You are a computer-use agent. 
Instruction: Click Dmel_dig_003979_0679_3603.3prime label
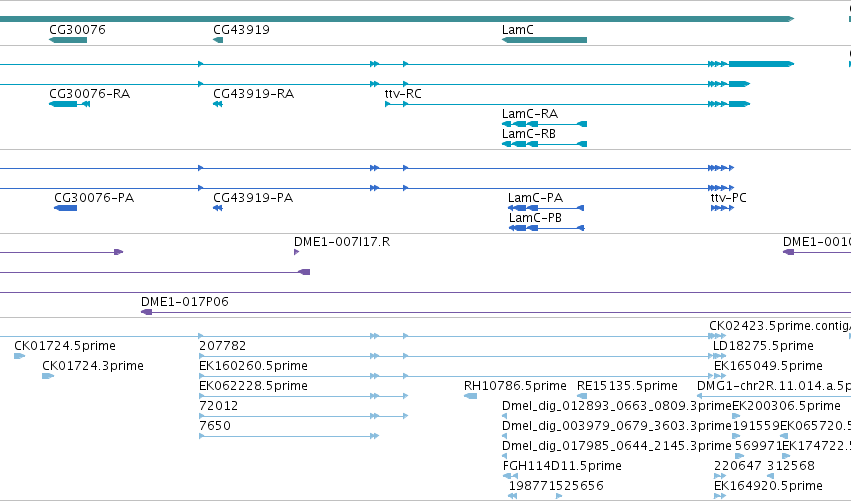click(617, 426)
